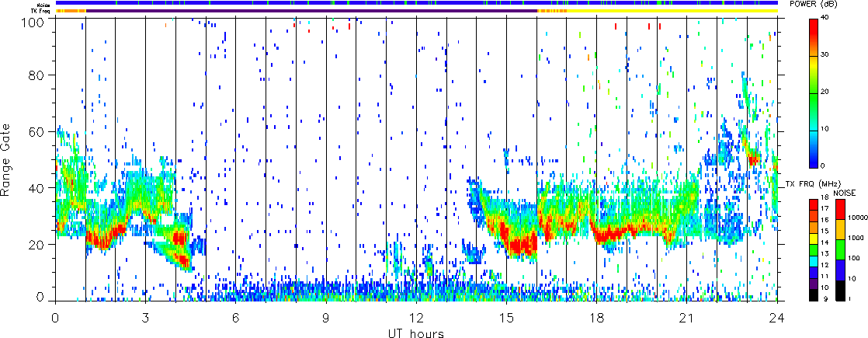Click x-axis tick label 9
The height and width of the screenshot is (338, 868).
326,319
